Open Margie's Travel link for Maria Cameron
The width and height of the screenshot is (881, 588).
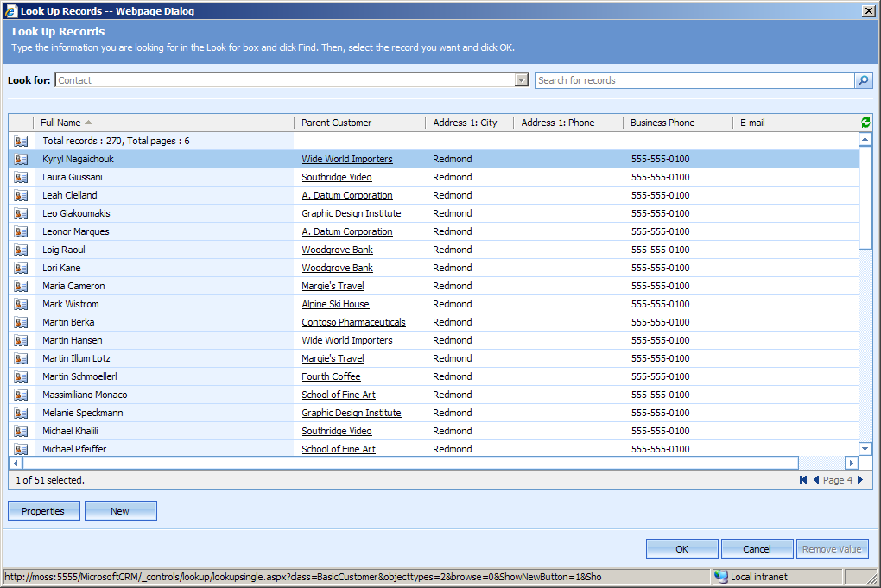coord(333,286)
